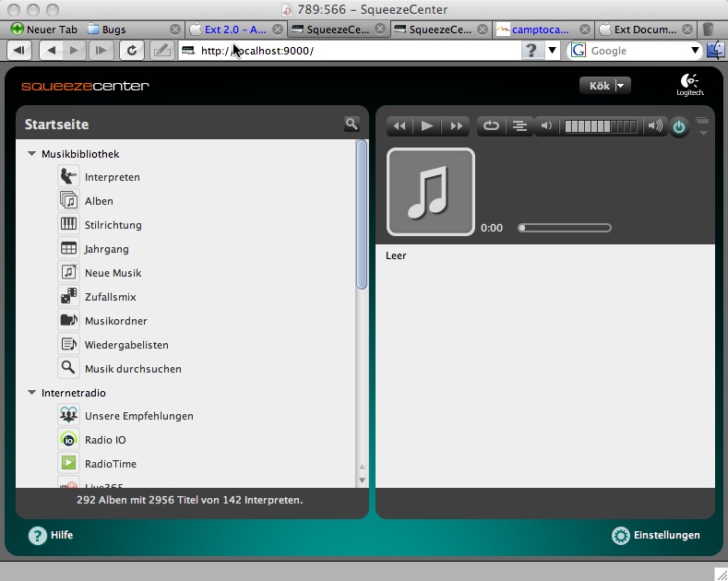Open the Interpreten artists icon
The height and width of the screenshot is (581, 728).
pyautogui.click(x=68, y=176)
